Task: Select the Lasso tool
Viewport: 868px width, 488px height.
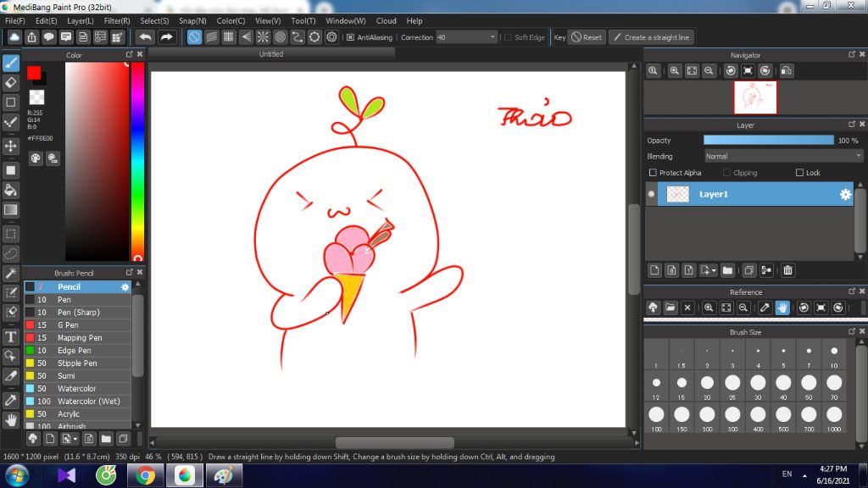Action: pyautogui.click(x=10, y=254)
